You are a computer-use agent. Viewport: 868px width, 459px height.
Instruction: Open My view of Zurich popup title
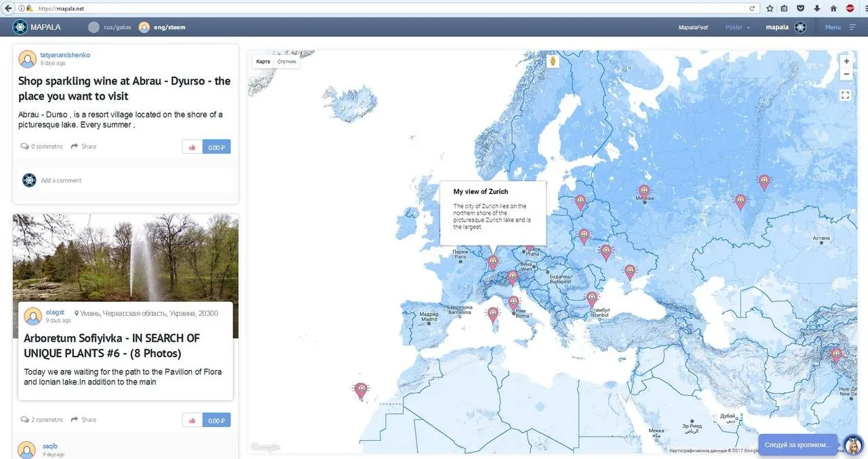(481, 192)
